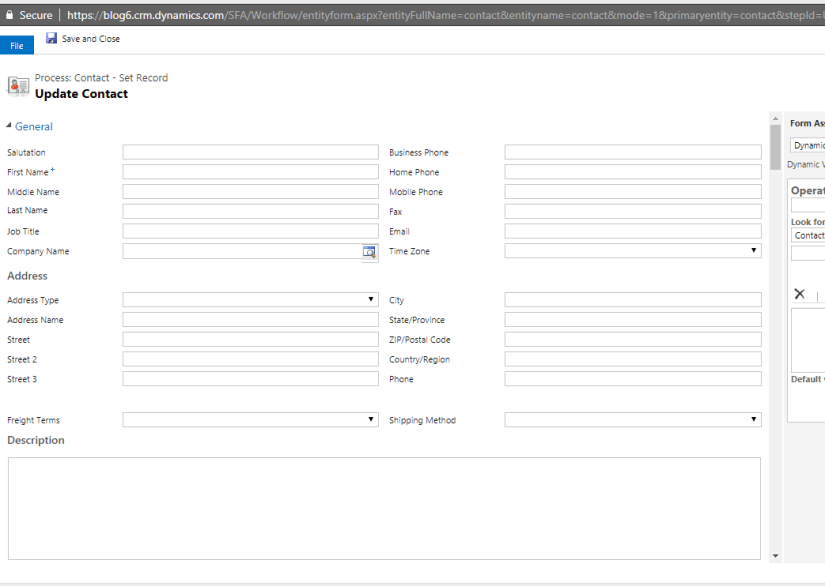Viewport: 825px width, 586px height.
Task: Click the contact card icon beside Update Contact
Action: coord(18,86)
